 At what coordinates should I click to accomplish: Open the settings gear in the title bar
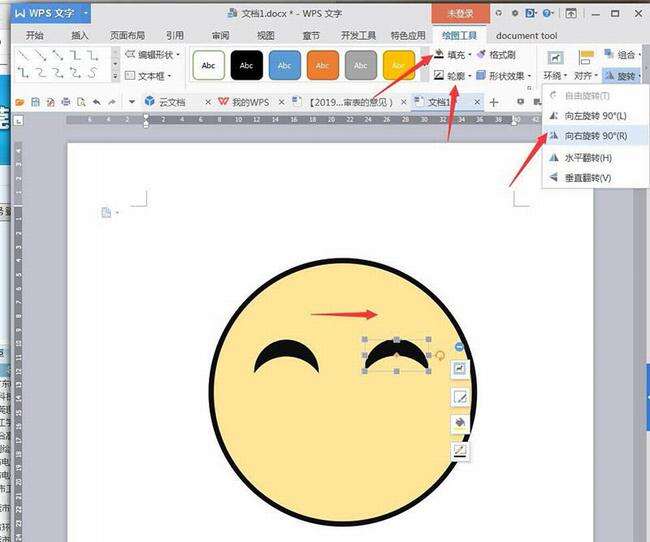coord(514,13)
